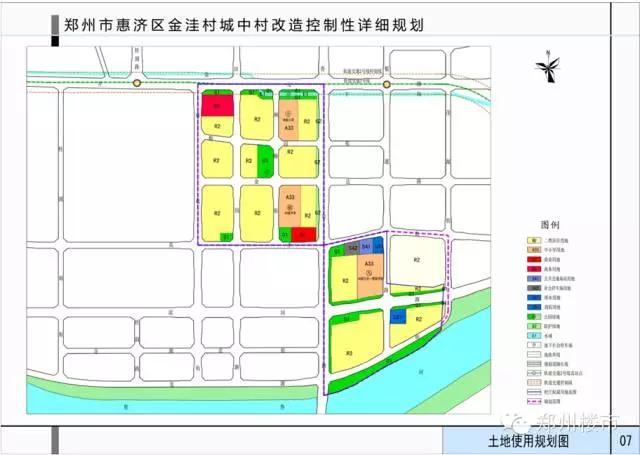Click the small blue parcel near the river

click(x=398, y=318)
